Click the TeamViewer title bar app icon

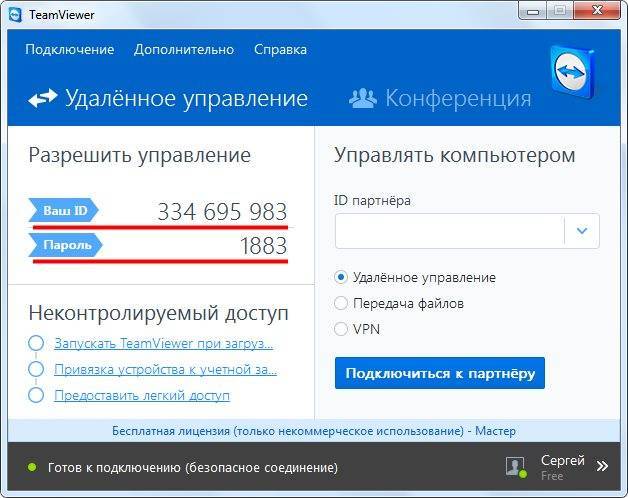tap(15, 15)
